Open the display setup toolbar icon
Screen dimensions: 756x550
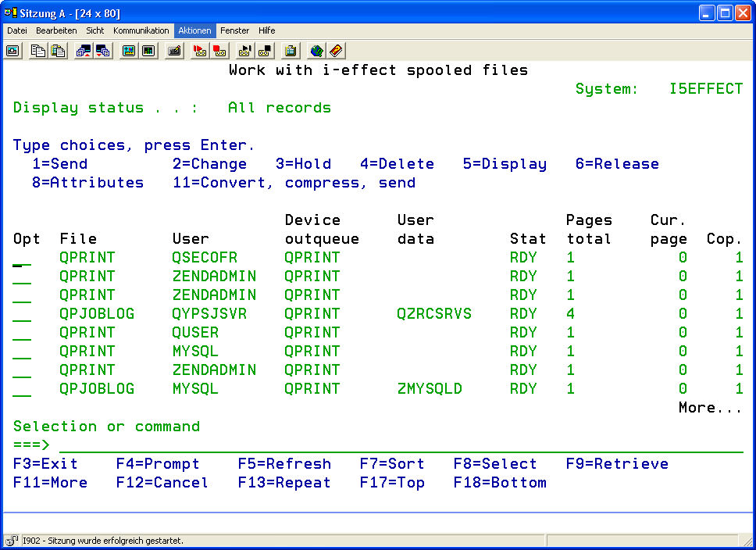(x=129, y=51)
